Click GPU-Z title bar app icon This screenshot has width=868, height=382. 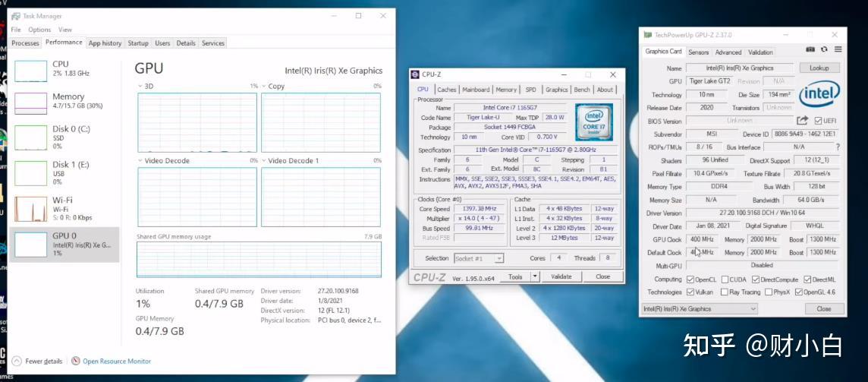click(648, 35)
